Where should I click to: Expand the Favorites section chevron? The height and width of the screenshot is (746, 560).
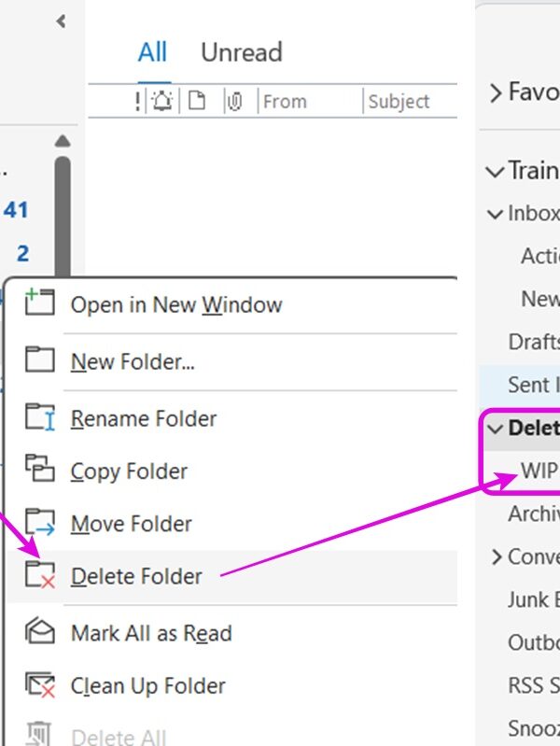(496, 92)
